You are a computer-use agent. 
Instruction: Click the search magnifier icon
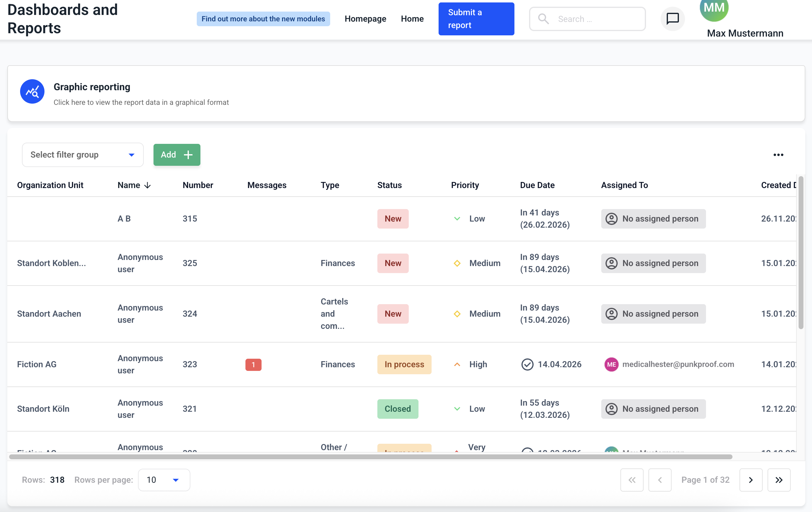point(543,19)
